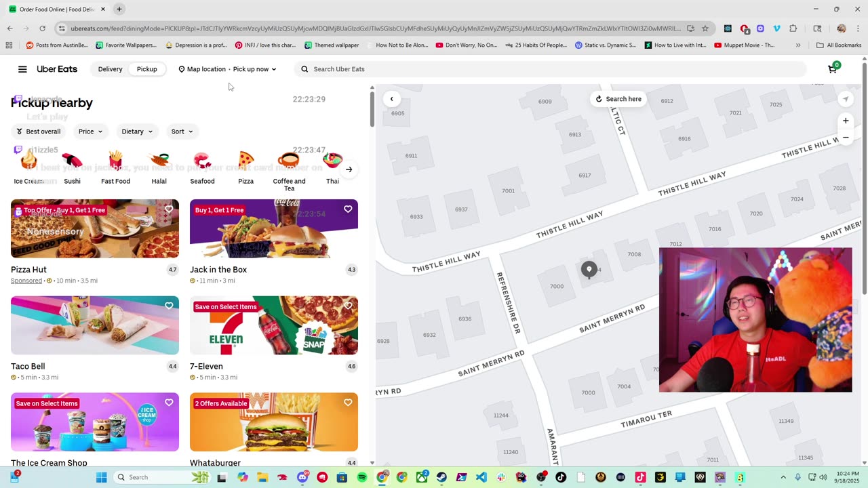The height and width of the screenshot is (488, 868).
Task: Open the TikTok taskbar icon
Action: [560, 477]
